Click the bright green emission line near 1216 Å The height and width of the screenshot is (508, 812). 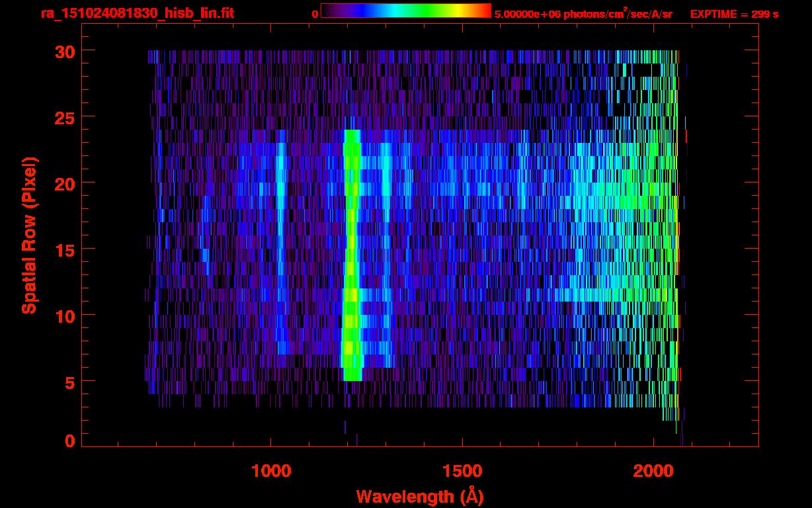(352, 255)
